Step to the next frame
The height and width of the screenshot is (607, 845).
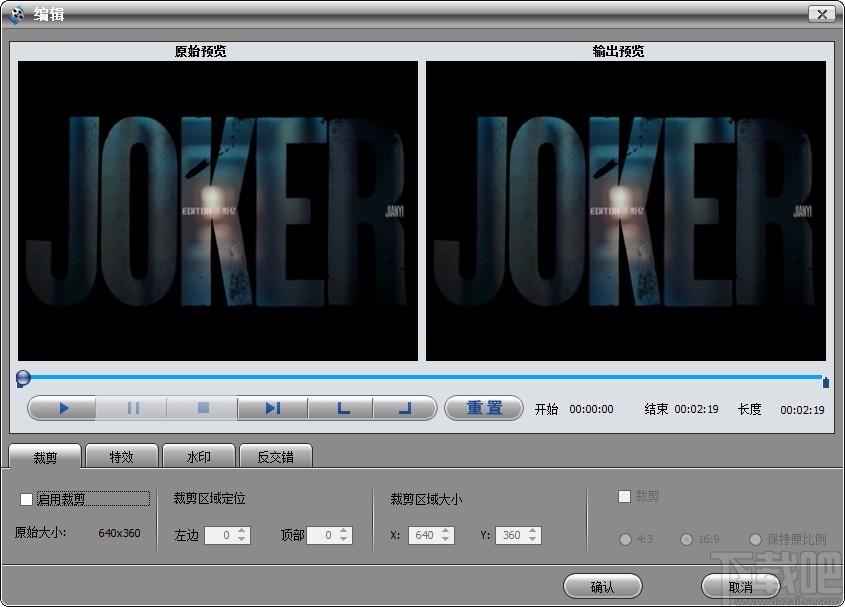point(273,408)
